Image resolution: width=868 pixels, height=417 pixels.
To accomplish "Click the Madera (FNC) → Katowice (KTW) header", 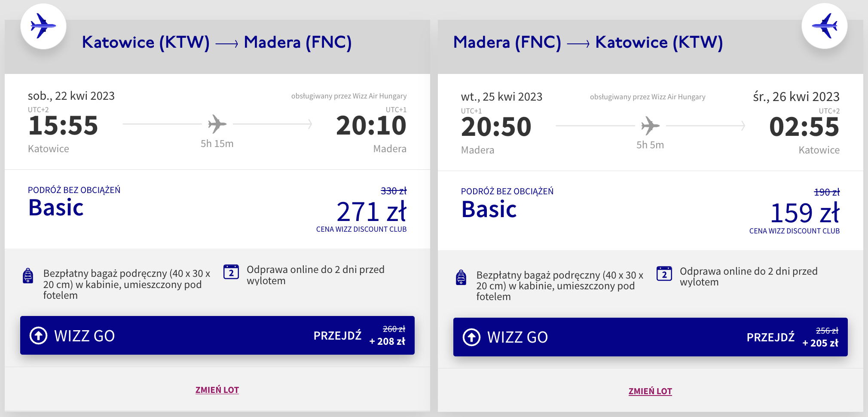I will point(588,42).
